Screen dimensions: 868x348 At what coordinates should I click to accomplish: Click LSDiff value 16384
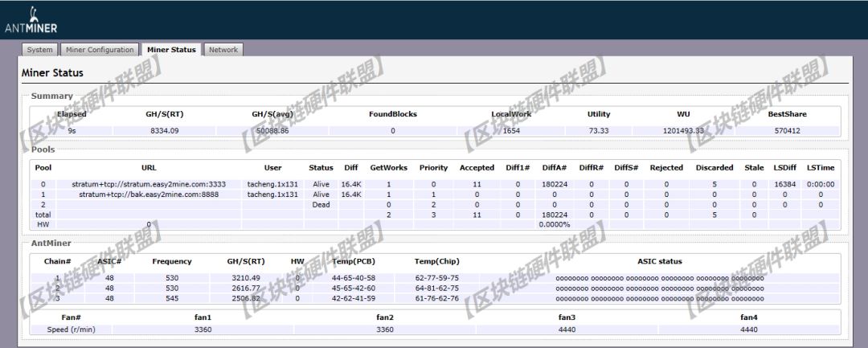784,184
